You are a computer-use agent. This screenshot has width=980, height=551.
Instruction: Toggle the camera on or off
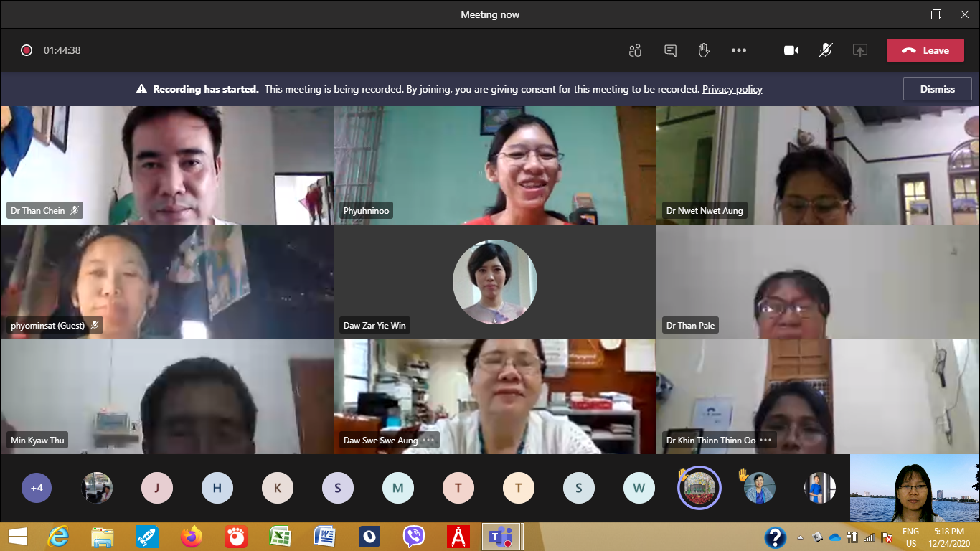[x=791, y=50]
